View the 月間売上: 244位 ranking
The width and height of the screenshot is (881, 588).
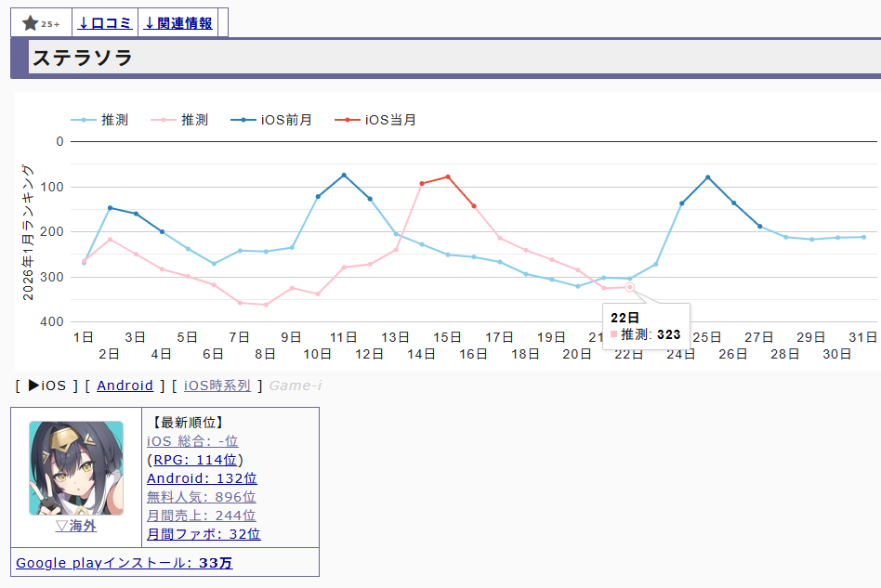pos(201,516)
